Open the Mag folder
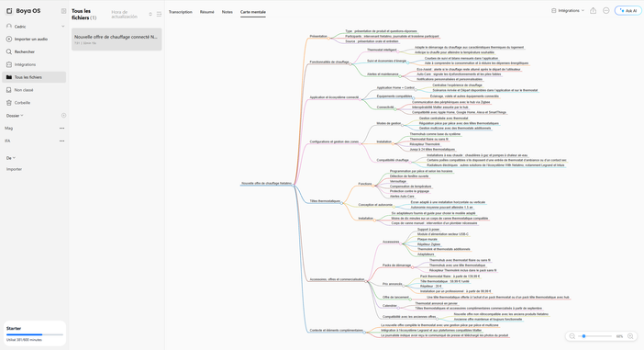This screenshot has height=350, width=644. pyautogui.click(x=8, y=129)
